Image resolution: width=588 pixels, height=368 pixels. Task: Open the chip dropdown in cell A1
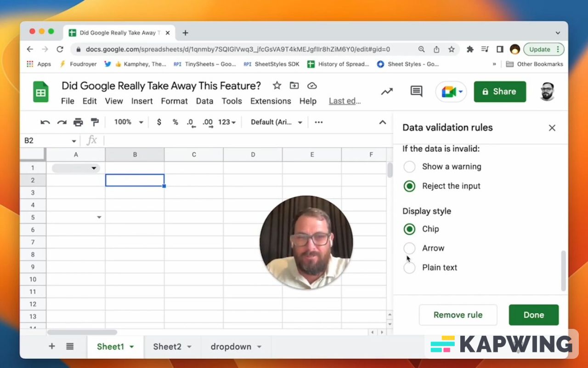(x=94, y=168)
